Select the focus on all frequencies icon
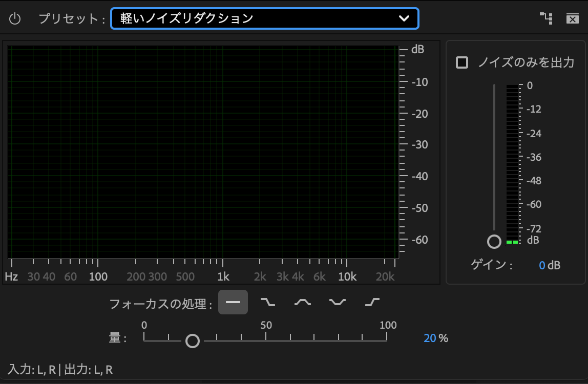The height and width of the screenshot is (384, 588). (x=233, y=302)
